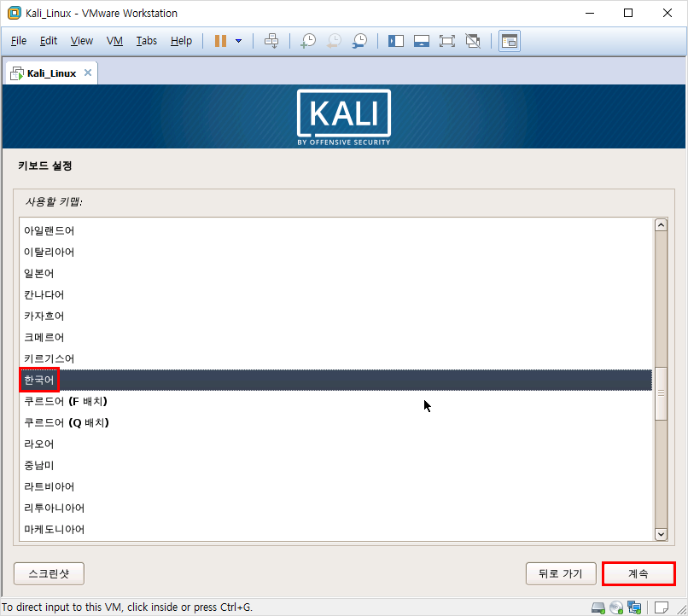Screen dimensions: 688x616
Task: Select 중남미 keymap
Action: (x=335, y=466)
